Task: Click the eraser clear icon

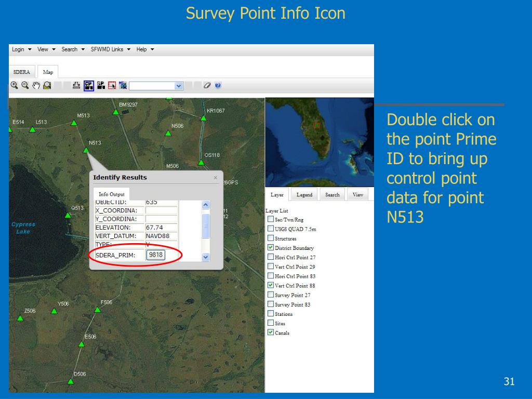Action: 207,86
